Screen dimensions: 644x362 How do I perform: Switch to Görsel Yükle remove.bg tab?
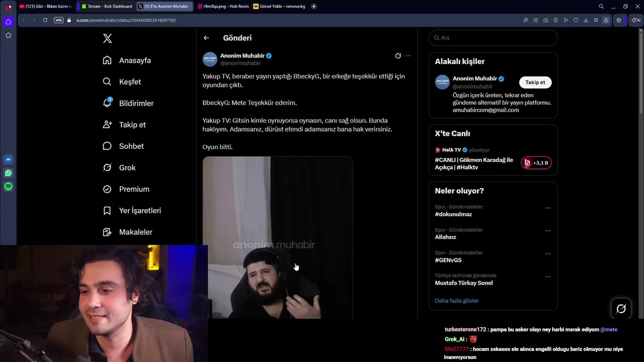(x=279, y=7)
